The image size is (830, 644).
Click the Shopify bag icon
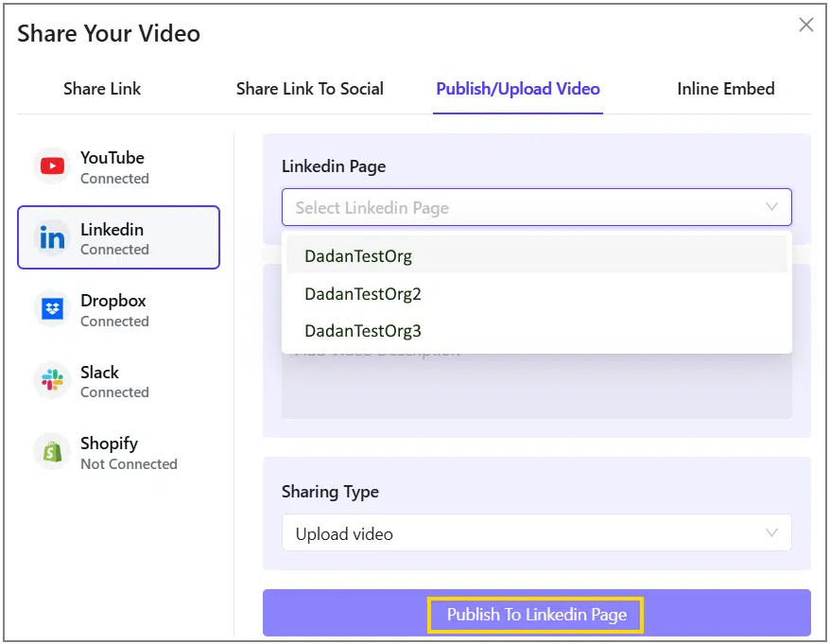tap(52, 452)
